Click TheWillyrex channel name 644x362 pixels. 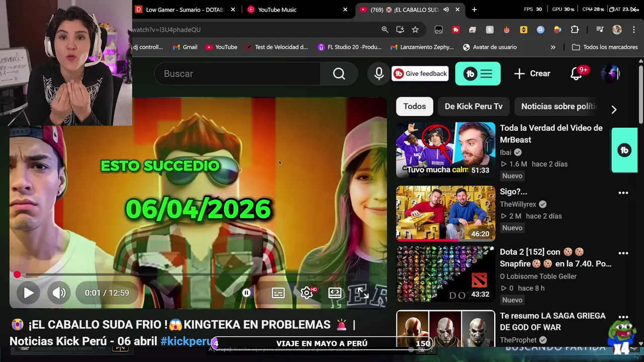518,204
